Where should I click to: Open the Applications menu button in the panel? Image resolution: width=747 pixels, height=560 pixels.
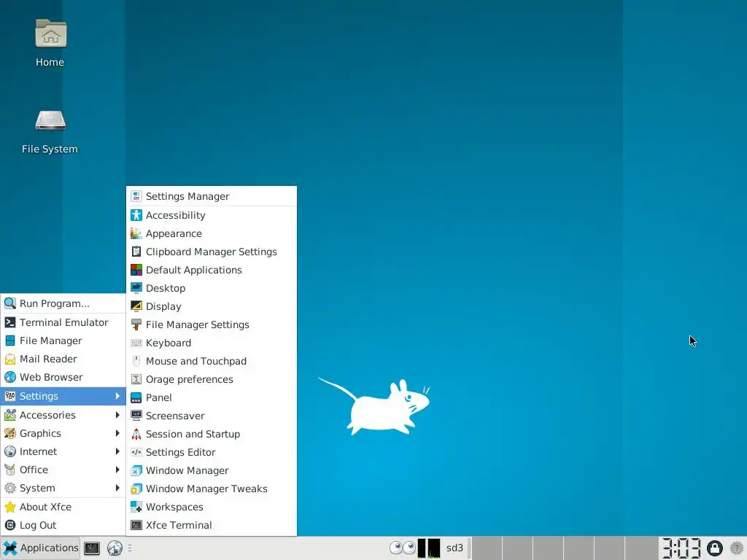[x=41, y=548]
